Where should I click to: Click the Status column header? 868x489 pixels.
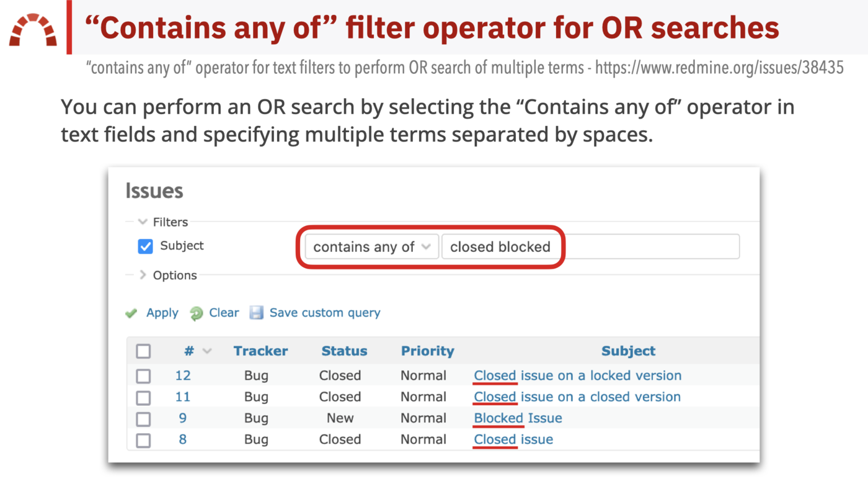344,351
